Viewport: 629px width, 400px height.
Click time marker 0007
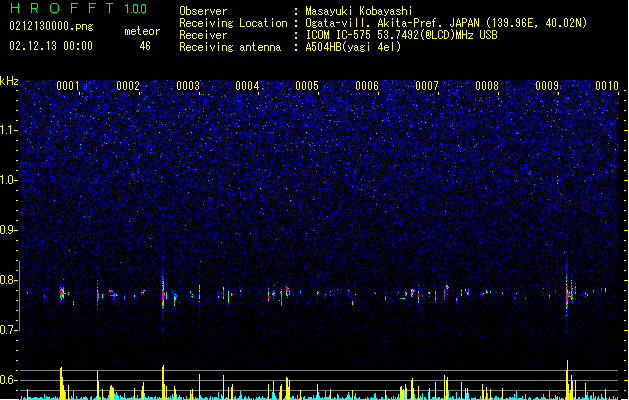click(427, 85)
